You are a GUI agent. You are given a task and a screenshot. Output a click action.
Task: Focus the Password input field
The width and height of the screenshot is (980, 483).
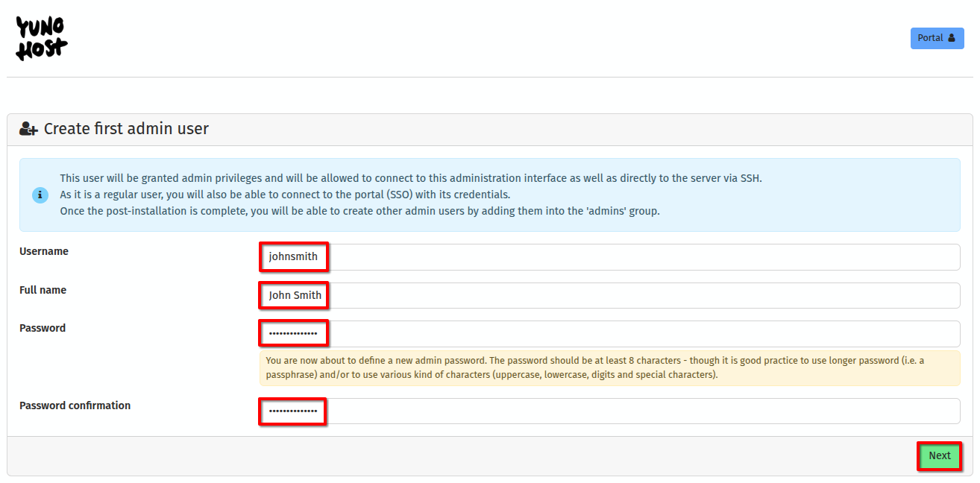click(x=609, y=333)
